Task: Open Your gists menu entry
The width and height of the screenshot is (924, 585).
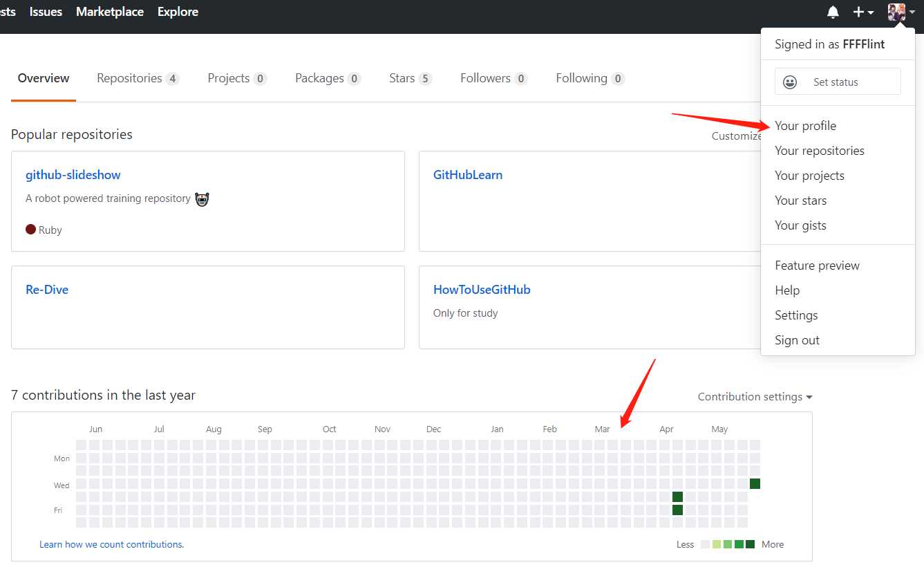Action: (x=800, y=225)
